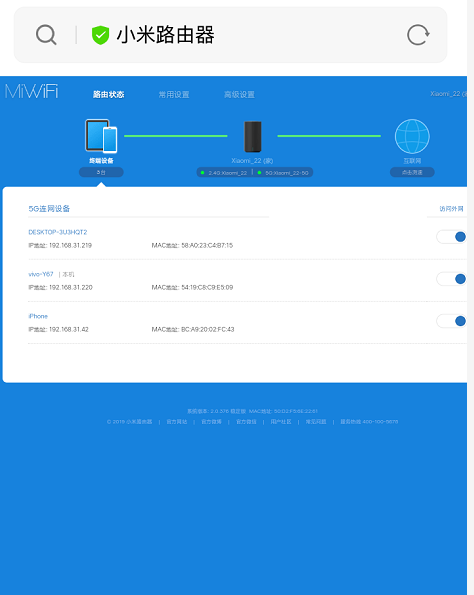Click the 官方微信 footer link
This screenshot has width=474, height=595.
tap(246, 422)
